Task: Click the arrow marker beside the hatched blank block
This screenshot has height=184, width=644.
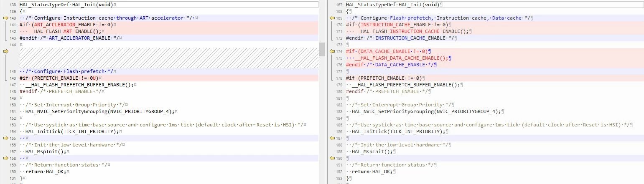Action: (x=5, y=51)
